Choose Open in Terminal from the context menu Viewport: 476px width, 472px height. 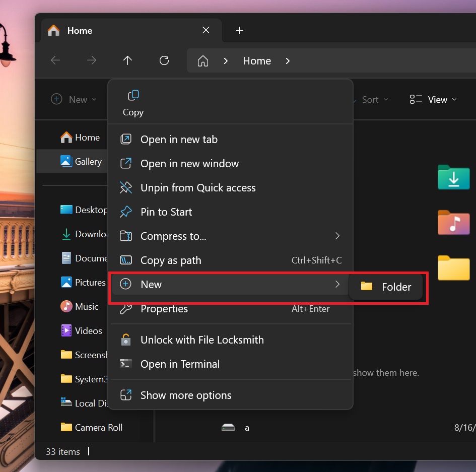180,364
